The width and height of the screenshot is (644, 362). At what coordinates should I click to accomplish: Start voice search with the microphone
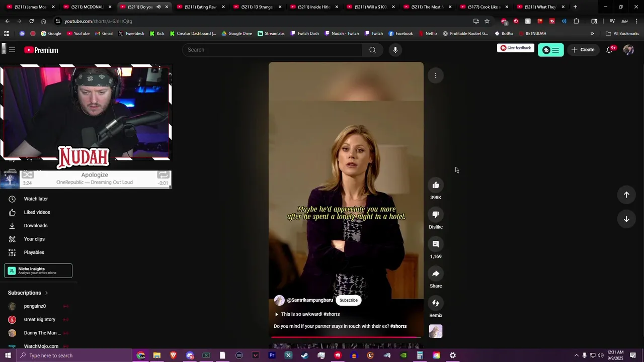(395, 50)
